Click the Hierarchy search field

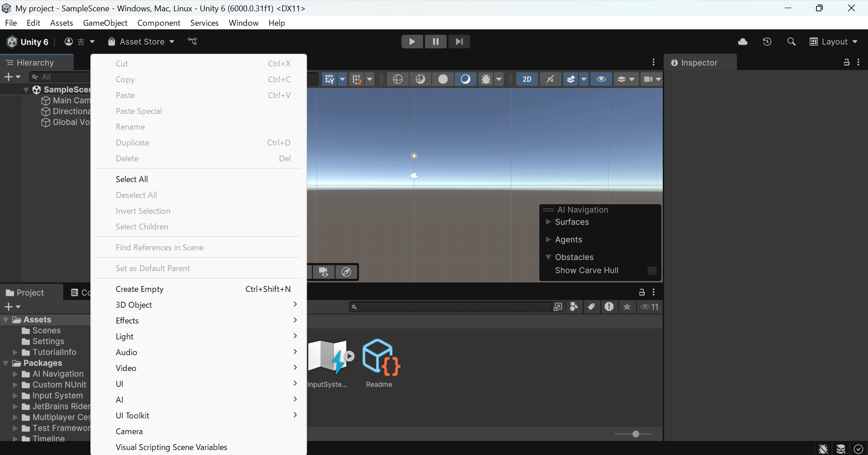pyautogui.click(x=60, y=77)
